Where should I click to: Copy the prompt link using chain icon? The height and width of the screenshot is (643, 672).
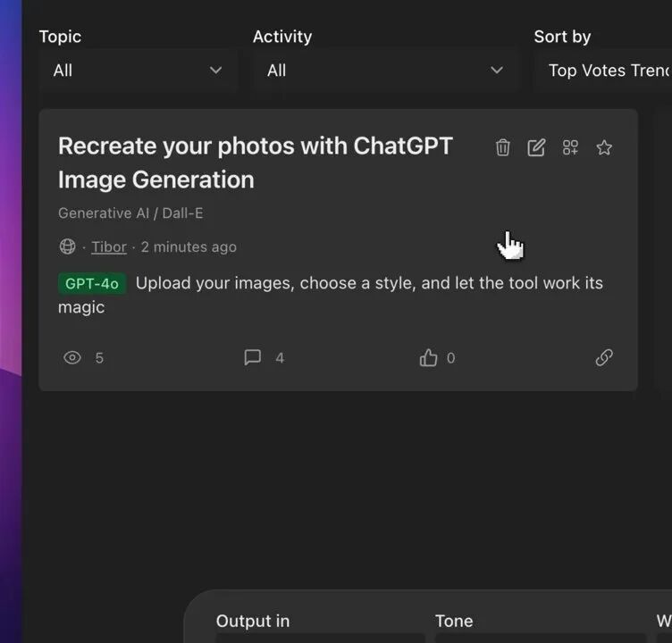click(x=604, y=358)
